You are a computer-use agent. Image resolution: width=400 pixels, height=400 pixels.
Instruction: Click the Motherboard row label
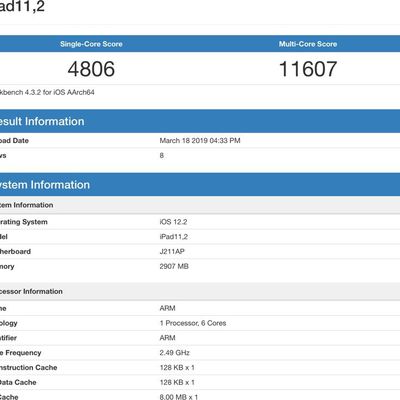tap(15, 252)
